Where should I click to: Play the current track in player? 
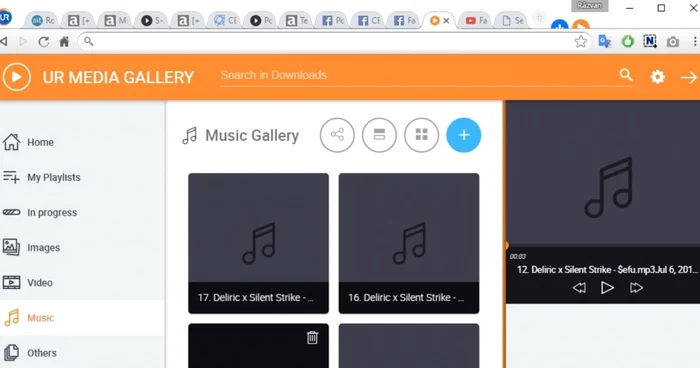pos(607,288)
